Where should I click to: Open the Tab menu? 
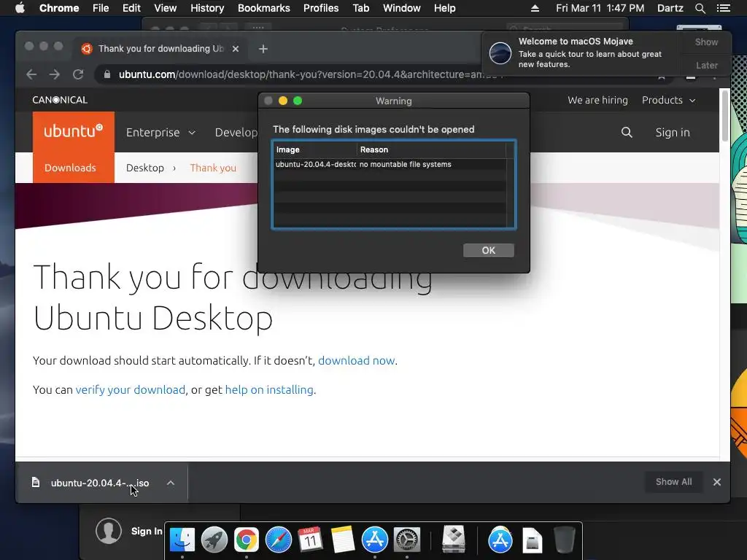coord(361,8)
